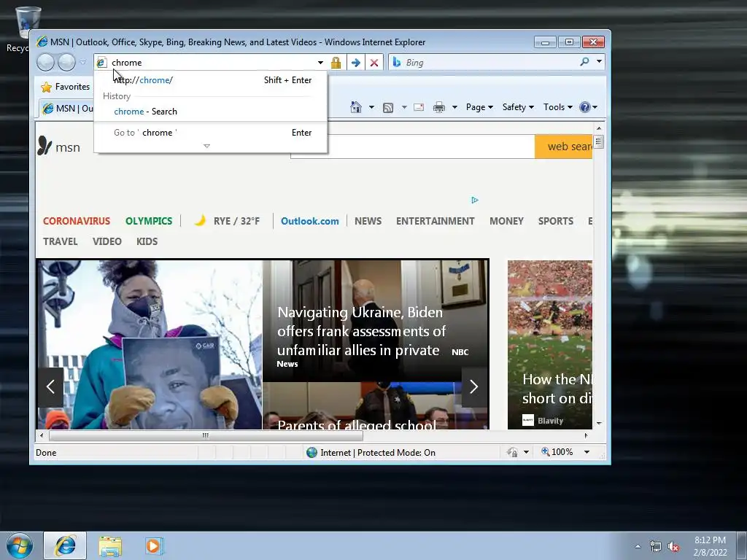The width and height of the screenshot is (747, 560).
Task: Open the zoom level dropdown arrow
Action: 587,452
